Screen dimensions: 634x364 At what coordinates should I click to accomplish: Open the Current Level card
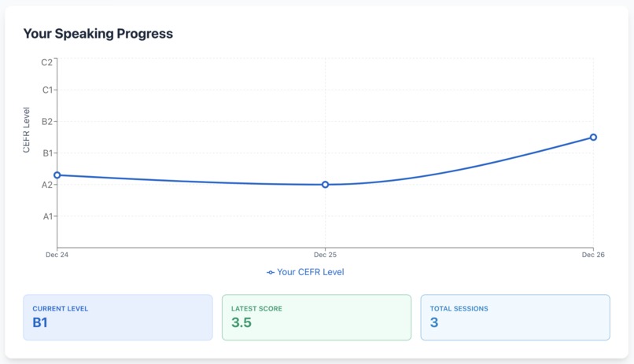click(x=118, y=318)
